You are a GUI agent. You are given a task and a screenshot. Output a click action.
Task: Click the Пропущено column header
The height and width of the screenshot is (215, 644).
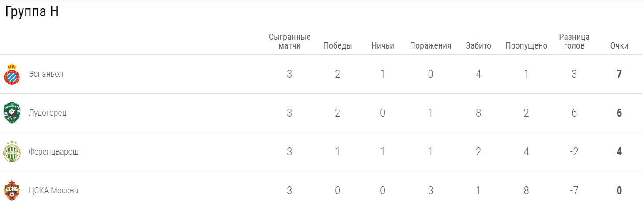point(526,46)
